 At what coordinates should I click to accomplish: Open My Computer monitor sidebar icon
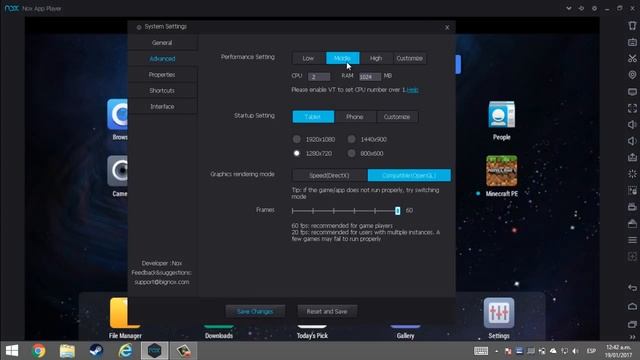tap(632, 92)
